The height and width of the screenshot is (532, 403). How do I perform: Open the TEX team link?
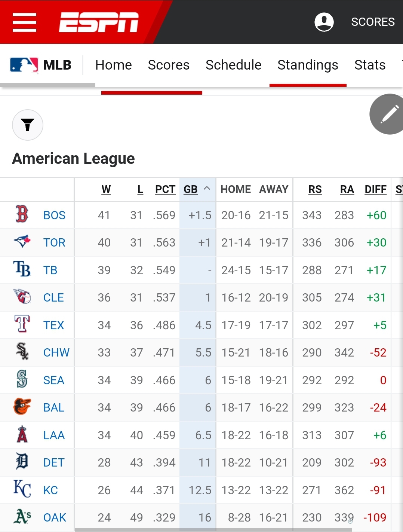pos(53,325)
